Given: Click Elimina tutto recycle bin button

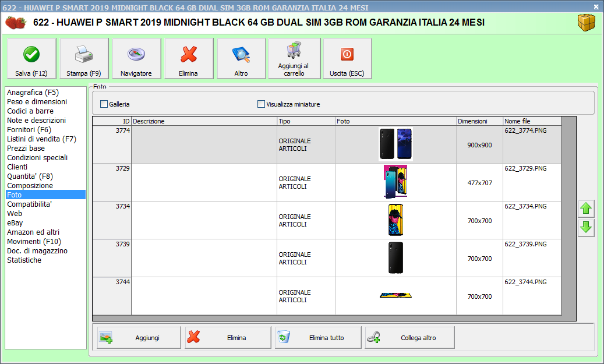Looking at the screenshot, I should (x=318, y=338).
